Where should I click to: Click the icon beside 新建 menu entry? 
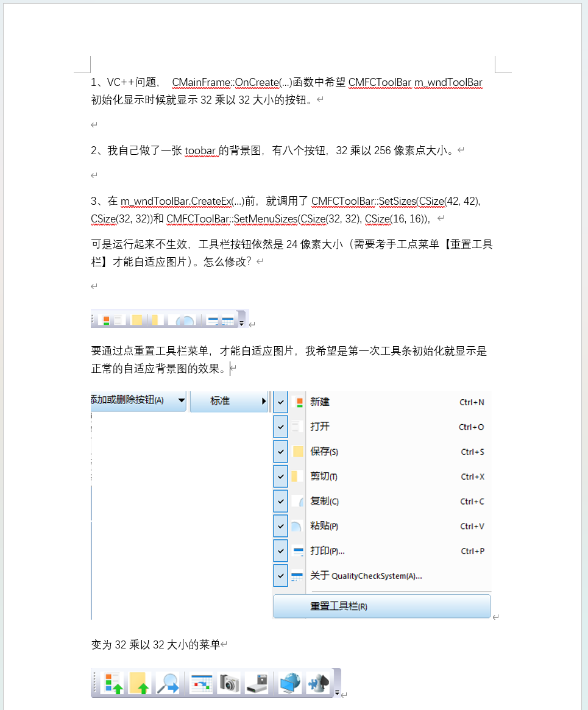coord(299,402)
